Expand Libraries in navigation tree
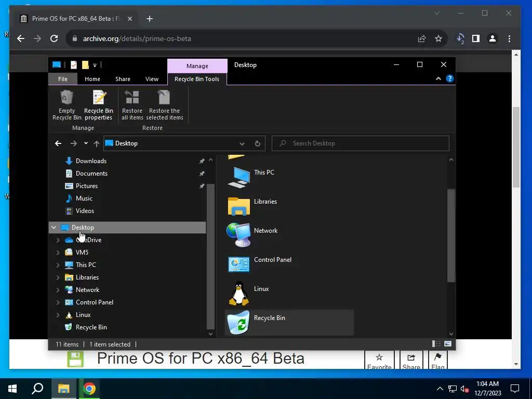 pyautogui.click(x=58, y=277)
